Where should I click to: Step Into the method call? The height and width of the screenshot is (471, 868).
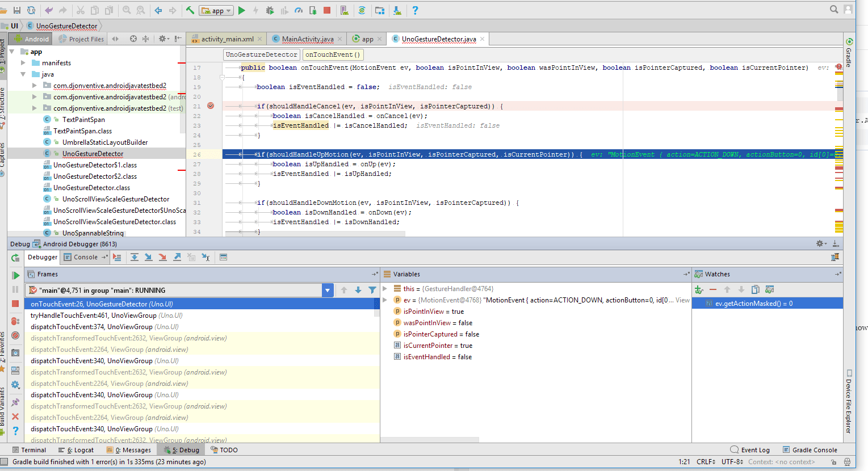point(148,257)
